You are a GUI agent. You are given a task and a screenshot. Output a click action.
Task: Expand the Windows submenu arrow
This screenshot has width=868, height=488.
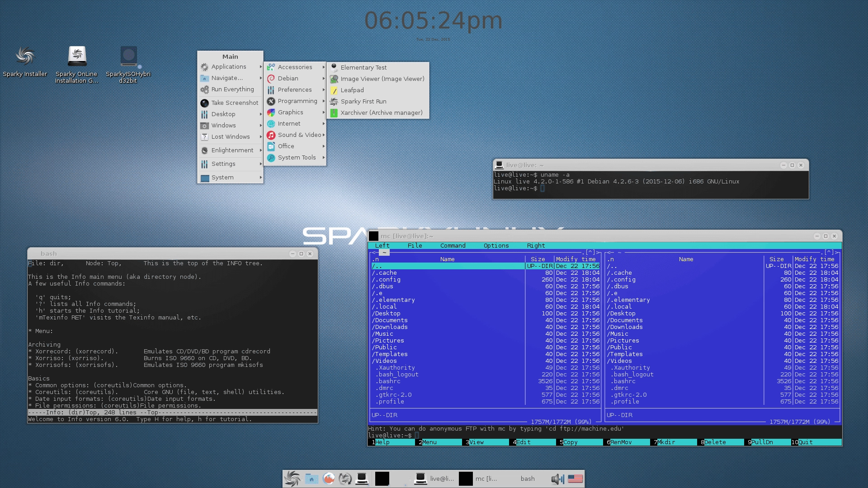pyautogui.click(x=261, y=126)
